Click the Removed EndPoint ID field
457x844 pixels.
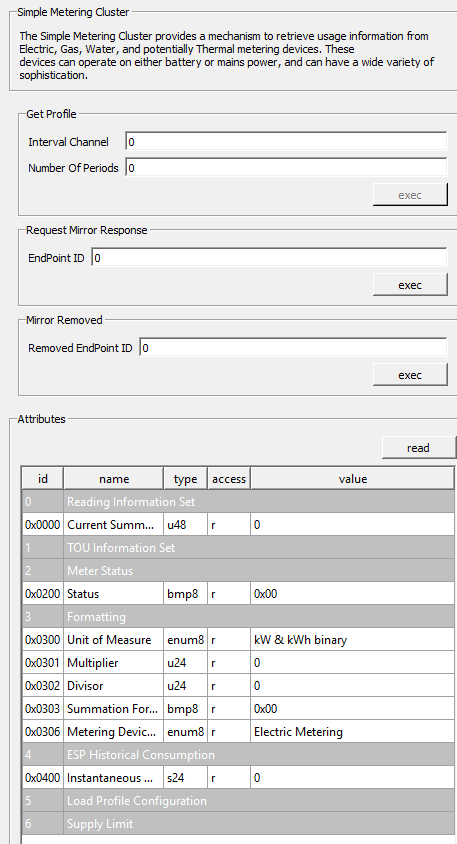pos(293,347)
